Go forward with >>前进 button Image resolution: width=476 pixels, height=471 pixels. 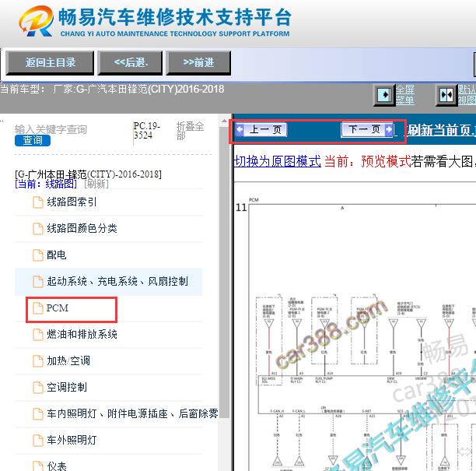click(198, 63)
